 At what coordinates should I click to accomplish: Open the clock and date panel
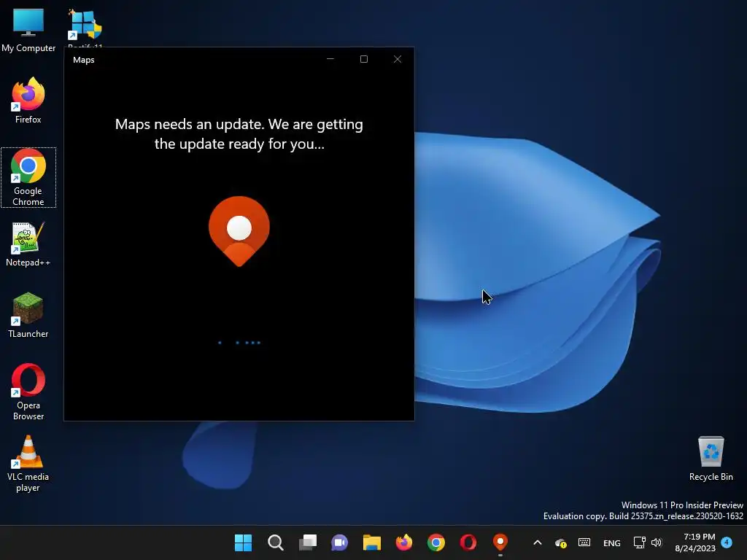pos(695,542)
